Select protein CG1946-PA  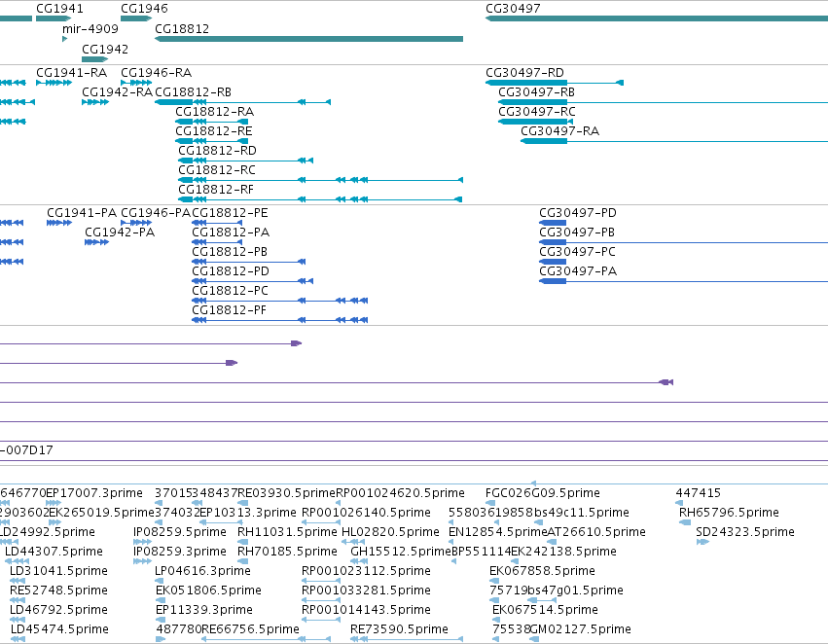pyautogui.click(x=156, y=213)
